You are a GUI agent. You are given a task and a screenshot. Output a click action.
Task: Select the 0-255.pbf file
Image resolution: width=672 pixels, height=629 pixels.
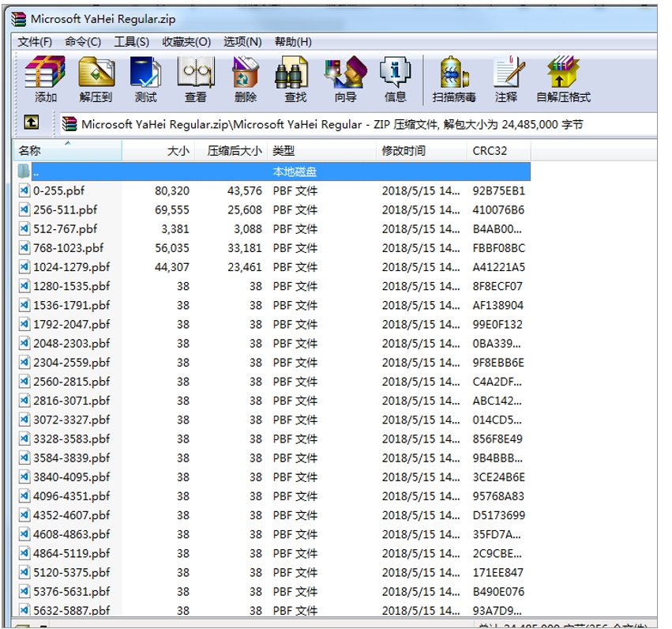pos(58,190)
